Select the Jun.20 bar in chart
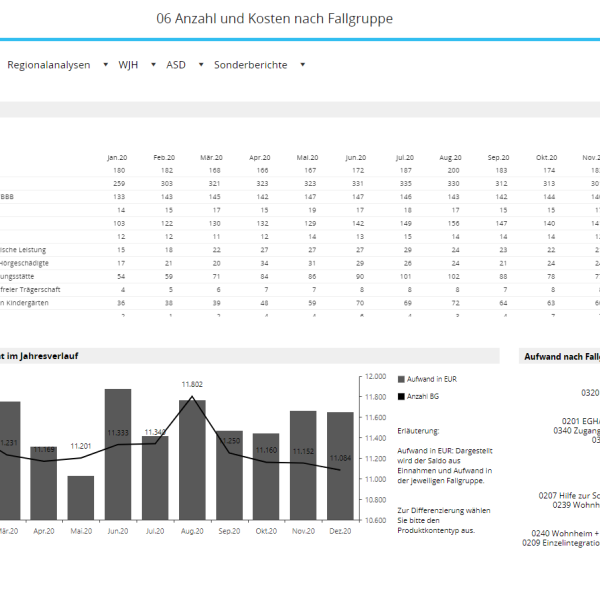The width and height of the screenshot is (600, 600). pos(118,455)
